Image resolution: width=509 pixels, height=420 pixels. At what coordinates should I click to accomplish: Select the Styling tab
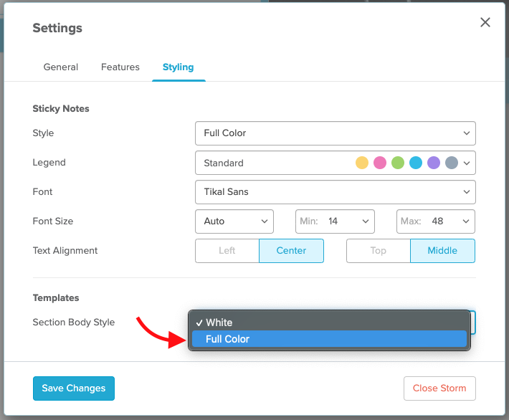coord(179,67)
